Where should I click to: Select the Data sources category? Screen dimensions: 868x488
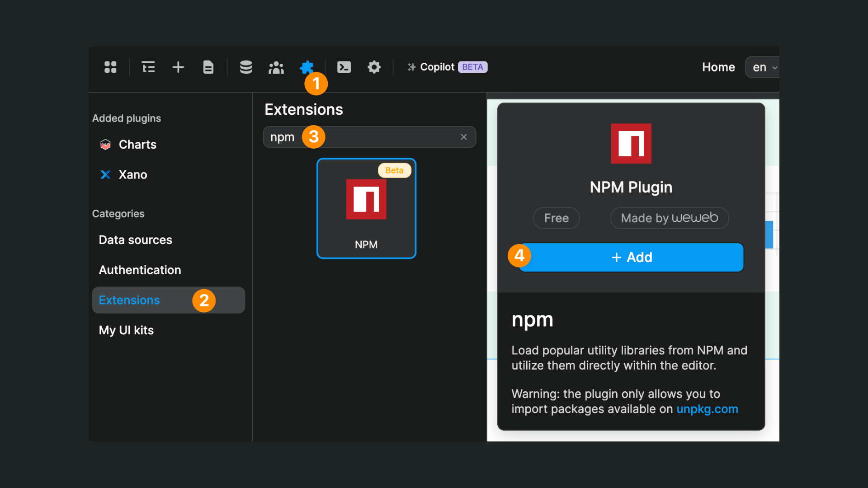pyautogui.click(x=135, y=239)
